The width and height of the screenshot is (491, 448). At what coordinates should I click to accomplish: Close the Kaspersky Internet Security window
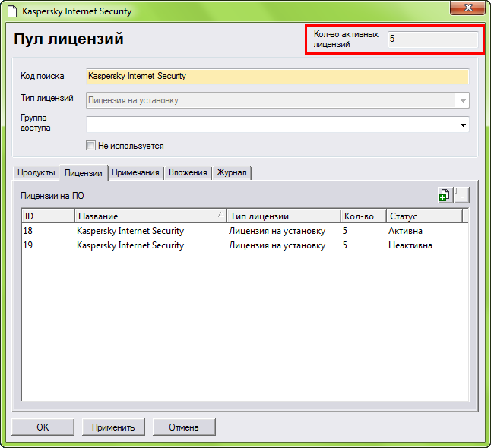coord(467,8)
